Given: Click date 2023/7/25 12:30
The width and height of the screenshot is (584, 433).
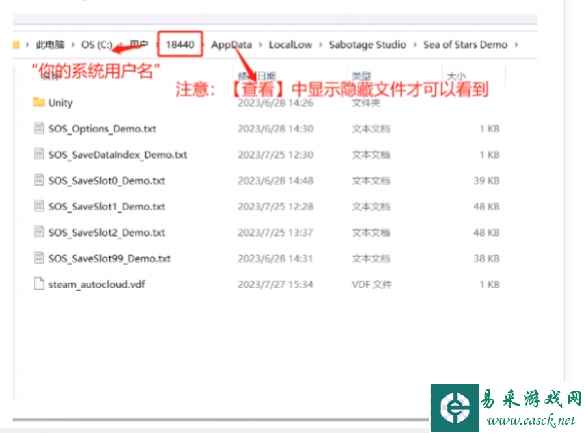Looking at the screenshot, I should [x=276, y=155].
